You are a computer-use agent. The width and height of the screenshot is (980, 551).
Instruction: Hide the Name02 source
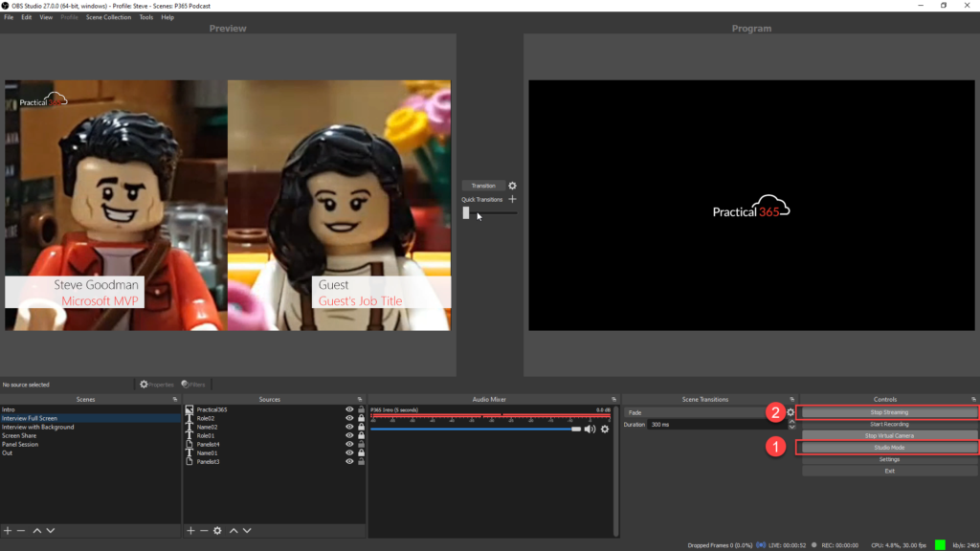(x=349, y=428)
